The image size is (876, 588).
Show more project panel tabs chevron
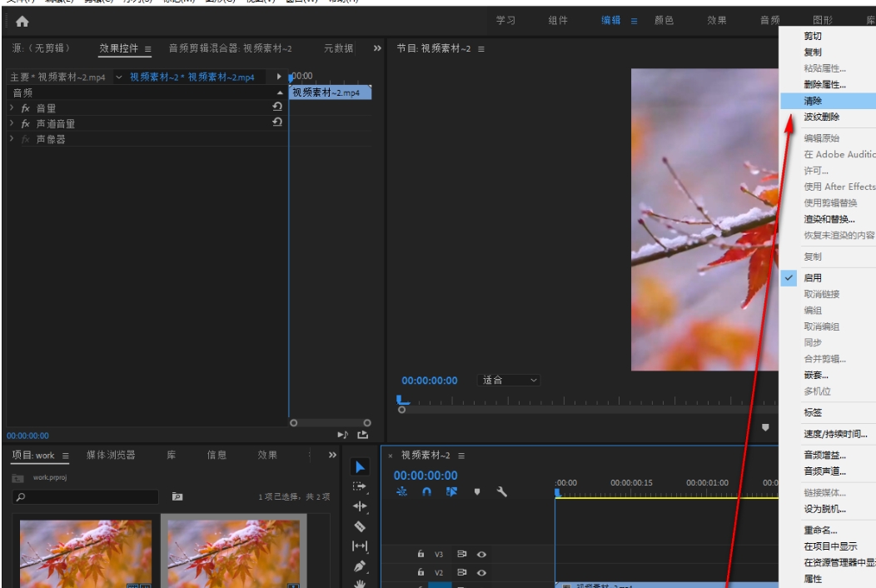[x=333, y=455]
